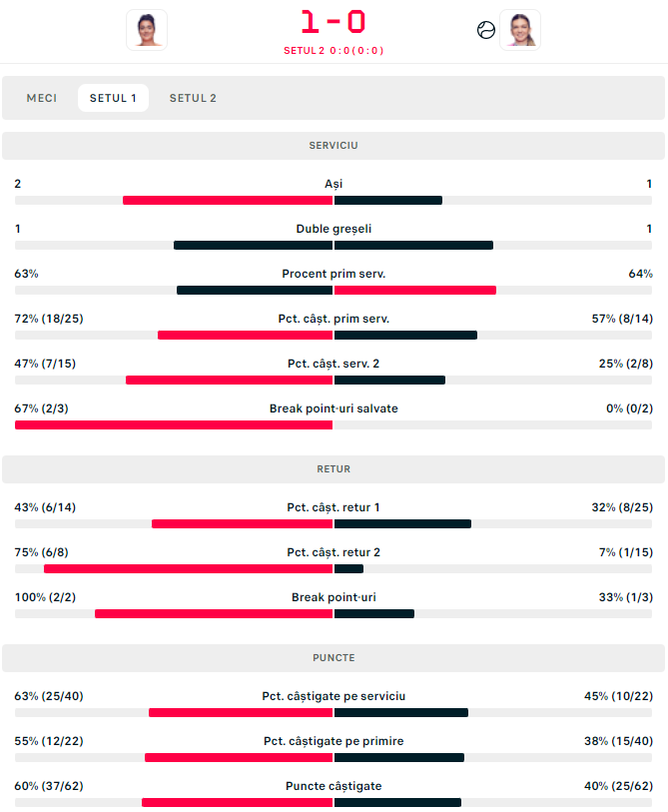Click the right player's avatar photo
The height and width of the screenshot is (812, 668).
tap(520, 29)
